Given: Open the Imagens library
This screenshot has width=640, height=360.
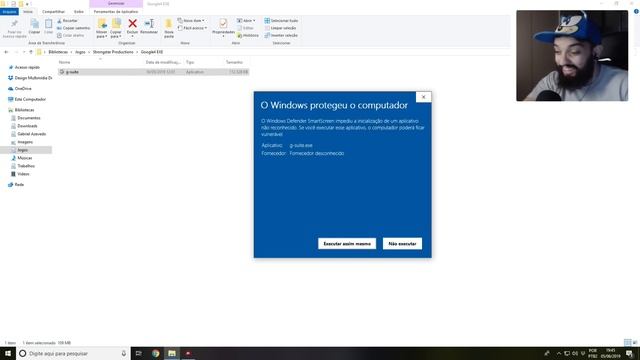Looking at the screenshot, I should click(x=22, y=142).
